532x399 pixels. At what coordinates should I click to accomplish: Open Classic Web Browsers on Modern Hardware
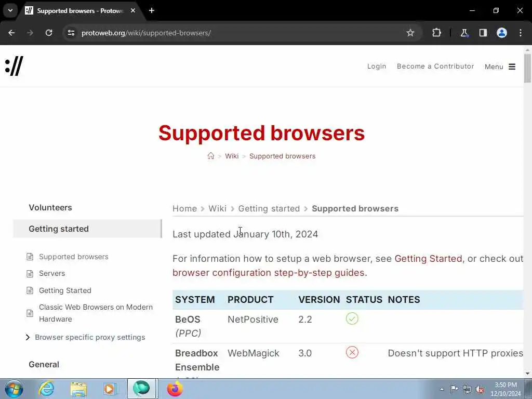[96, 313]
